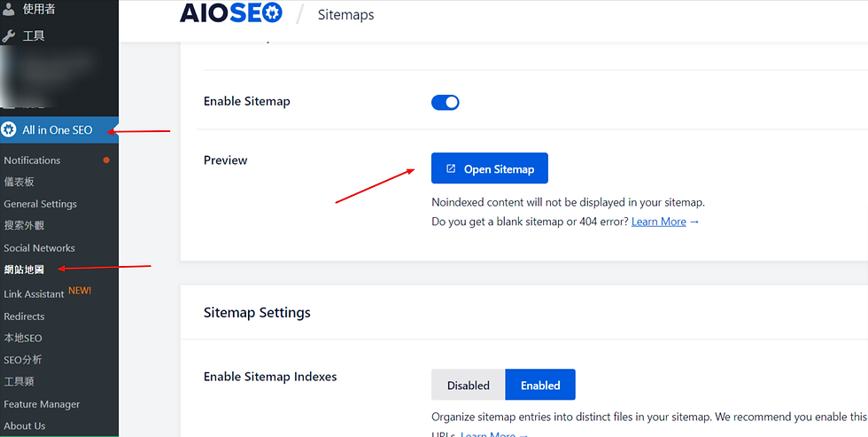Click the external-link icon on Open Sitemap
This screenshot has height=437, width=868.
coord(451,168)
